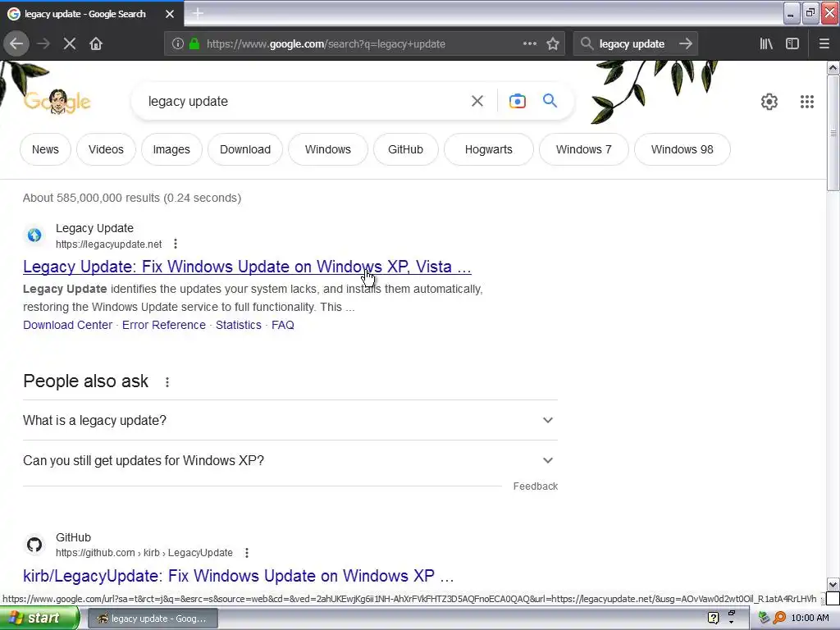View the green padlock connection details
840x630 pixels.
pos(194,44)
